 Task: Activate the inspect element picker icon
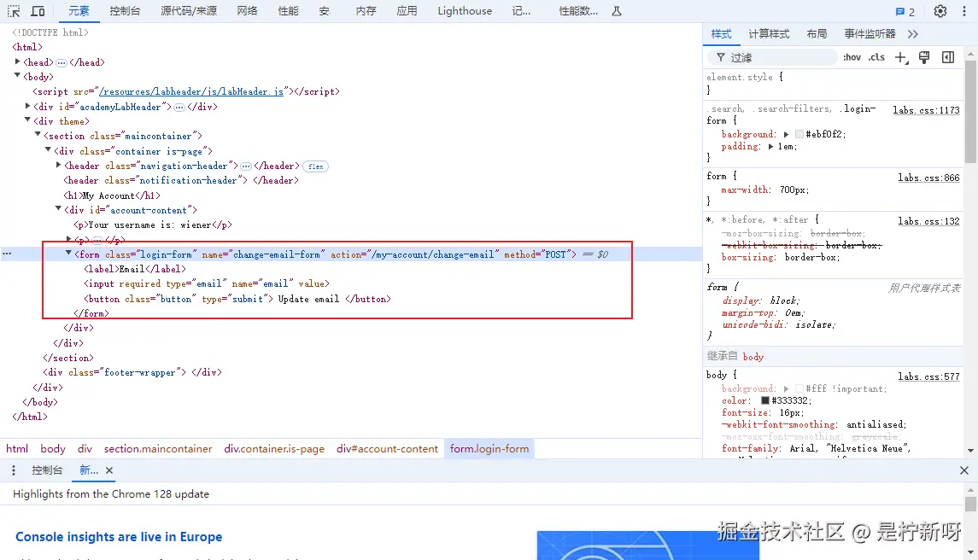click(14, 11)
